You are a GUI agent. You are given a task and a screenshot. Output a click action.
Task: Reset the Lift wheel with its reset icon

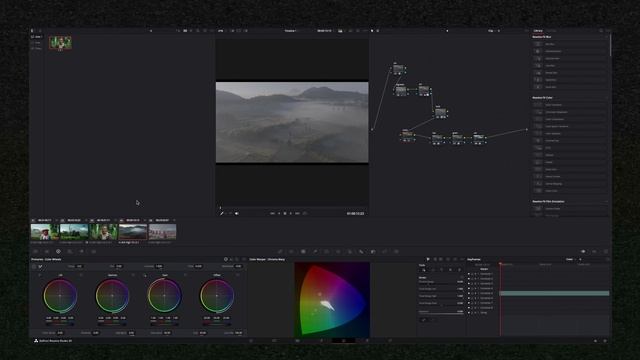pos(81,276)
